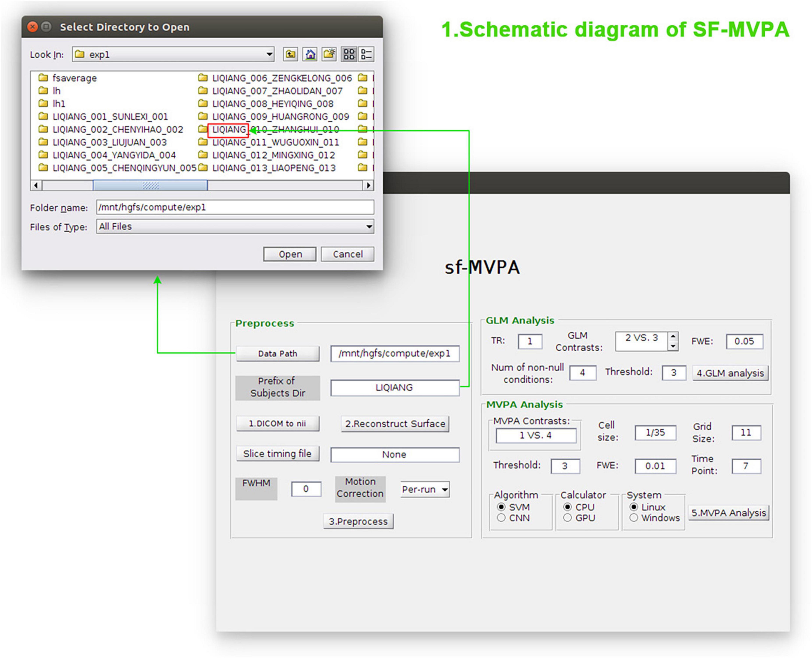This screenshot has width=812, height=658.
Task: Select folder LIQIANG_006_ZENGKELONG_006
Action: point(275,78)
